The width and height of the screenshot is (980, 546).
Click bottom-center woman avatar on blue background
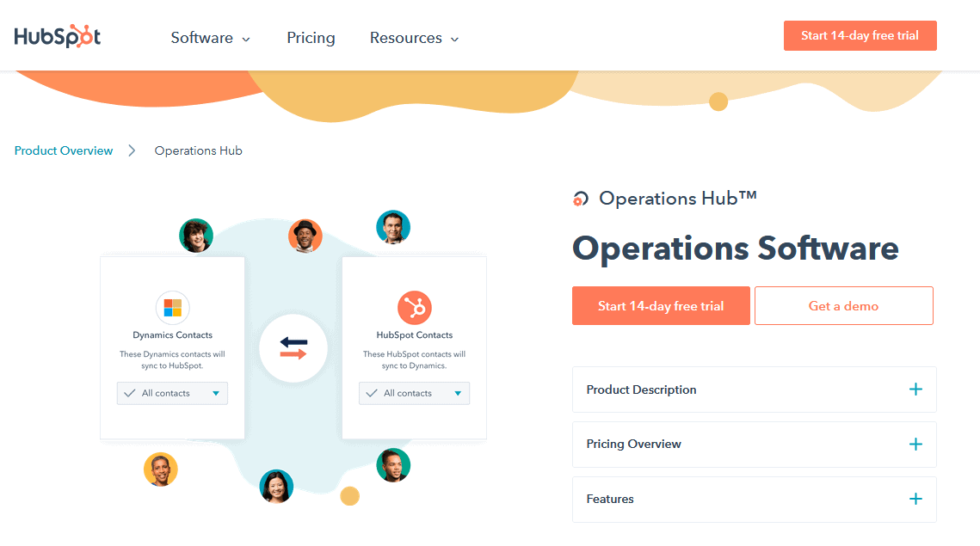276,486
